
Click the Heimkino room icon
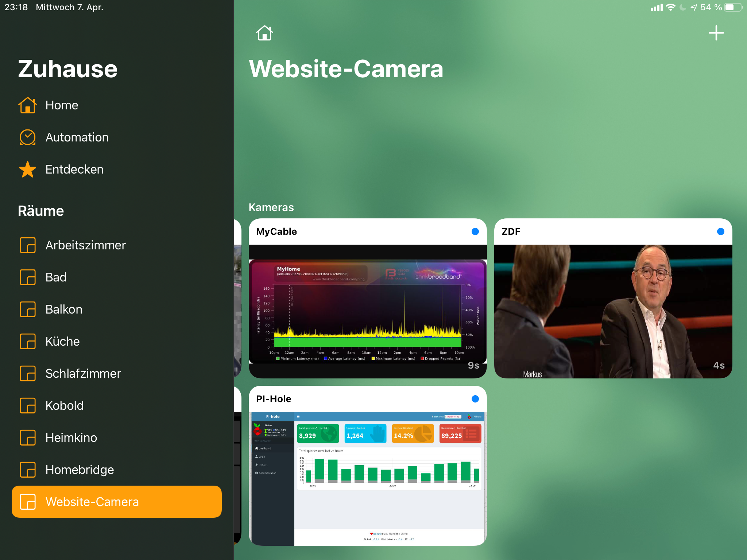(27, 438)
